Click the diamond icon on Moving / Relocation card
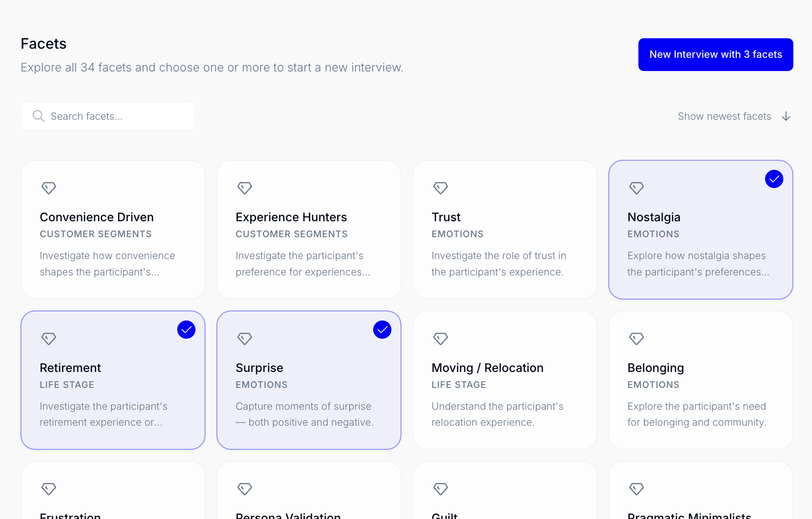The image size is (812, 519). [441, 338]
